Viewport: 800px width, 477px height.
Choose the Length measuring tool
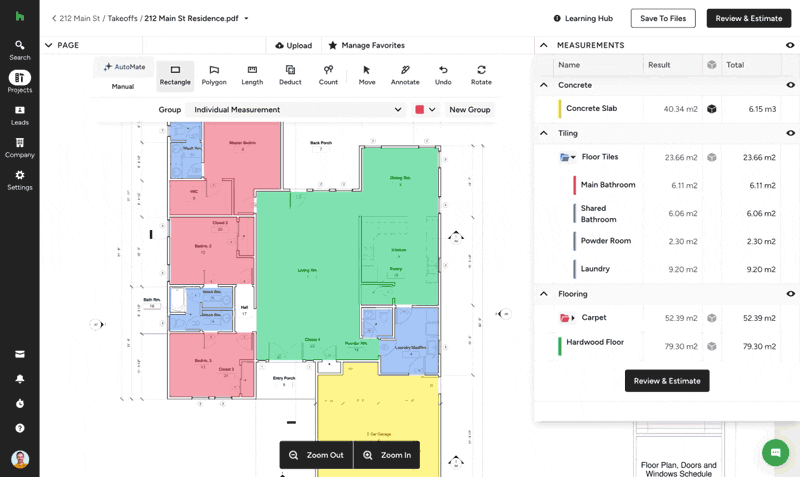(252, 75)
